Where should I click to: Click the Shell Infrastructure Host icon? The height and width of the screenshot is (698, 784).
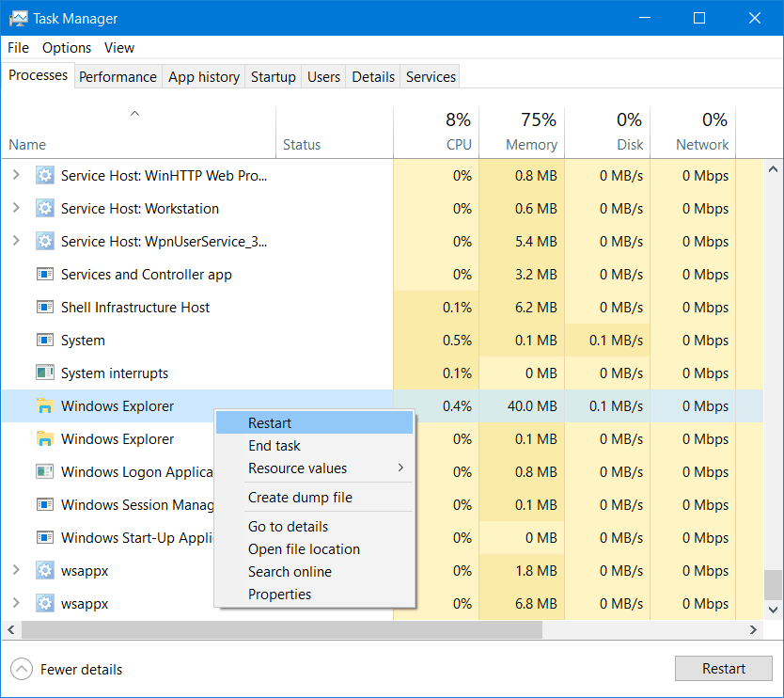[x=45, y=308]
